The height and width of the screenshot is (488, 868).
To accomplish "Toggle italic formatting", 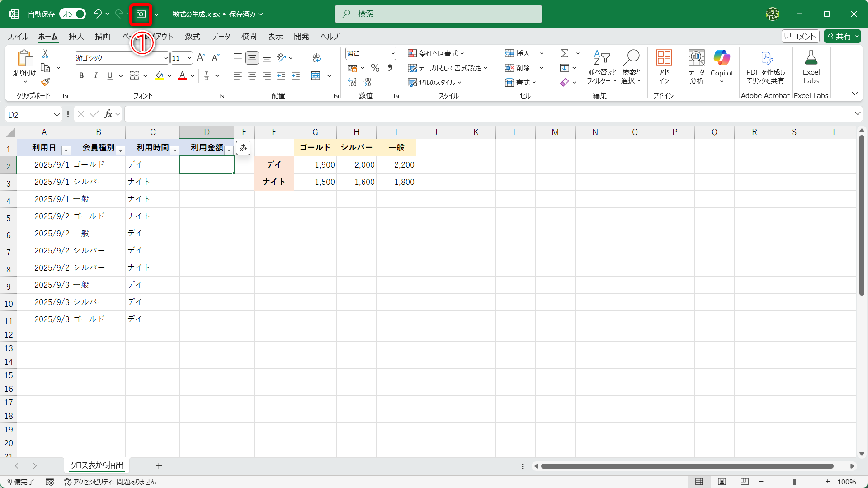I will point(95,75).
